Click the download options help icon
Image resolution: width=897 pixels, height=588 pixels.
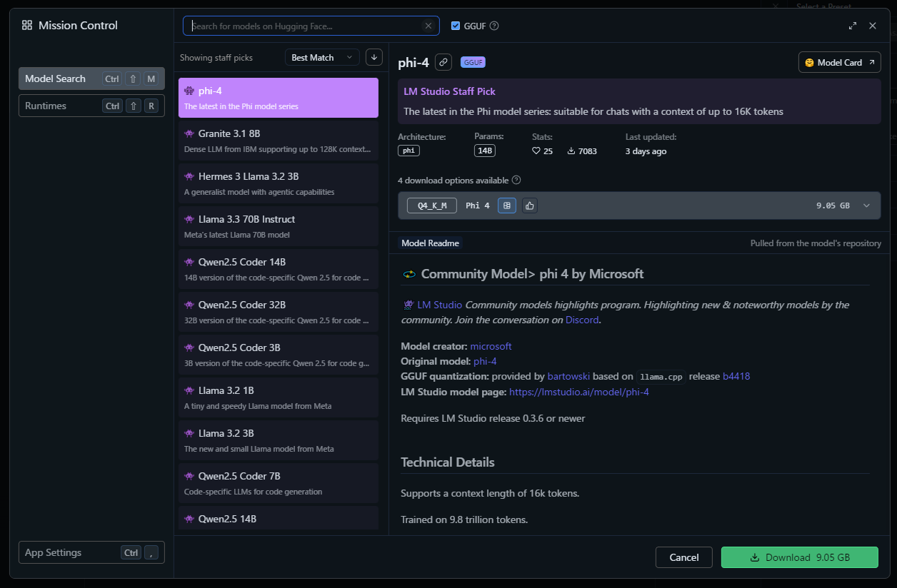[516, 181]
